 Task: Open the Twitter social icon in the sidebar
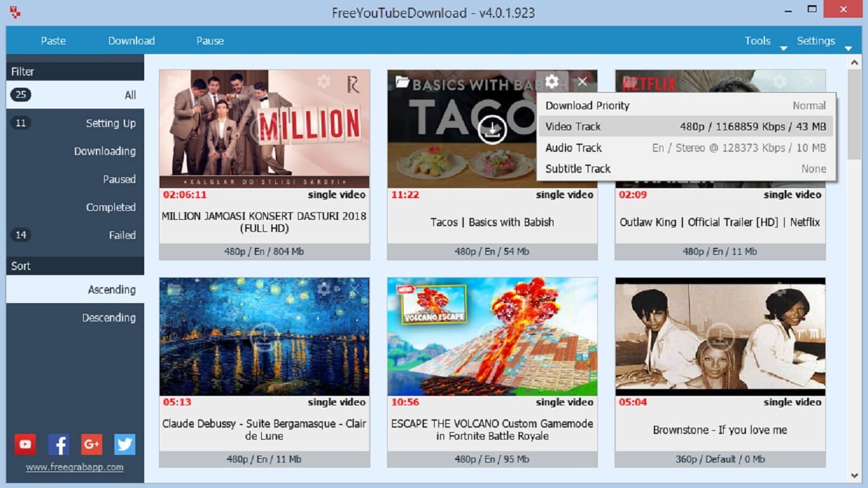point(125,444)
